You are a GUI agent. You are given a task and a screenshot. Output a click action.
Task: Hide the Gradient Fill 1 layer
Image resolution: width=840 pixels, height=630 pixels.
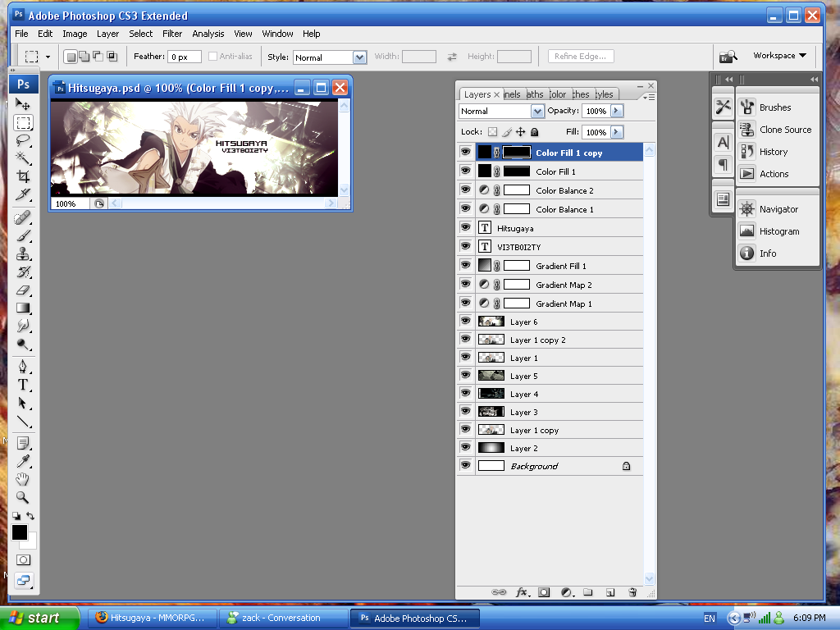coord(465,265)
